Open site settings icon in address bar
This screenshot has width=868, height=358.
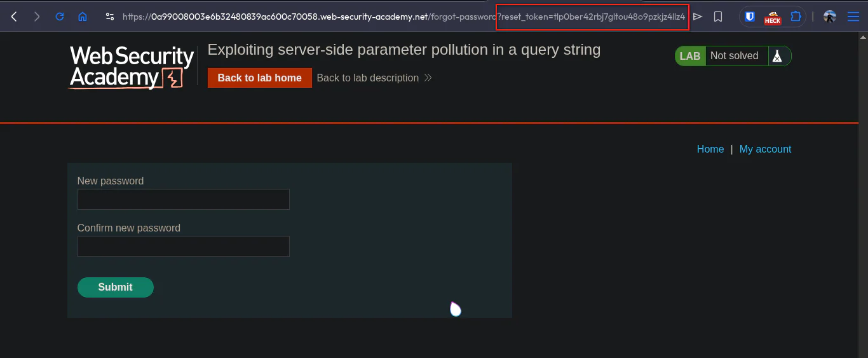pos(110,17)
